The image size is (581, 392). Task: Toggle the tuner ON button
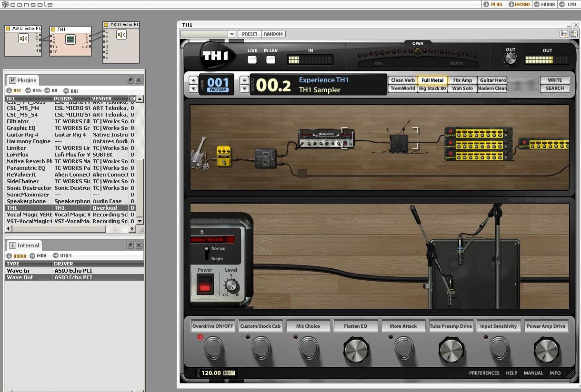[378, 63]
